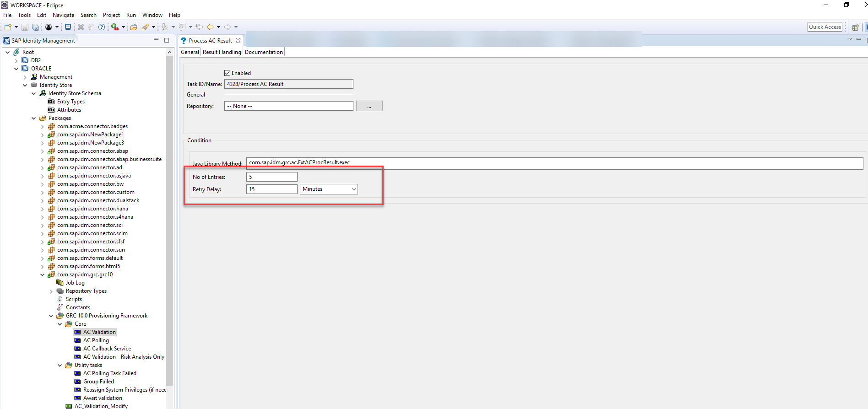
Task: Select Scripts tree item
Action: tap(74, 299)
